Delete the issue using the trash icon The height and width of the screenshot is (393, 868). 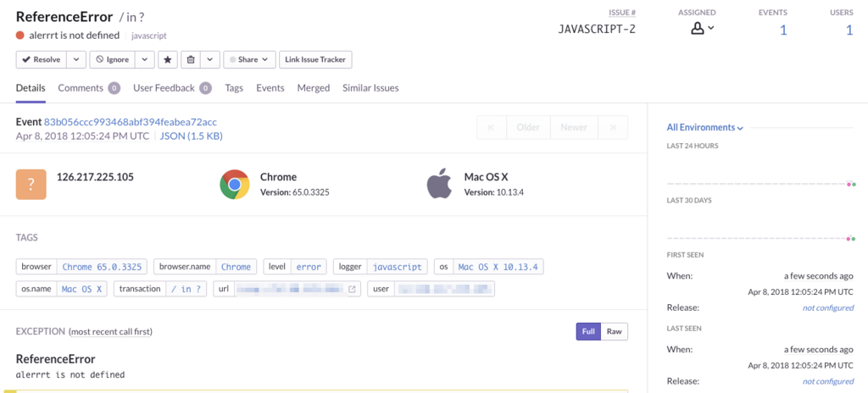tap(191, 60)
